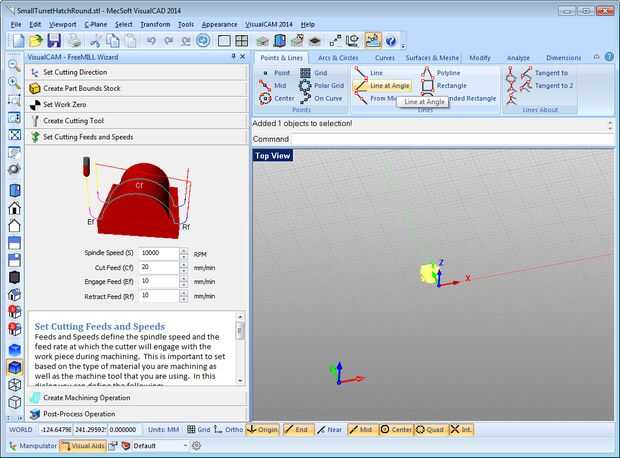Viewport: 620px width, 458px height.
Task: Click the toolbar overflow arrow
Action: click(403, 47)
